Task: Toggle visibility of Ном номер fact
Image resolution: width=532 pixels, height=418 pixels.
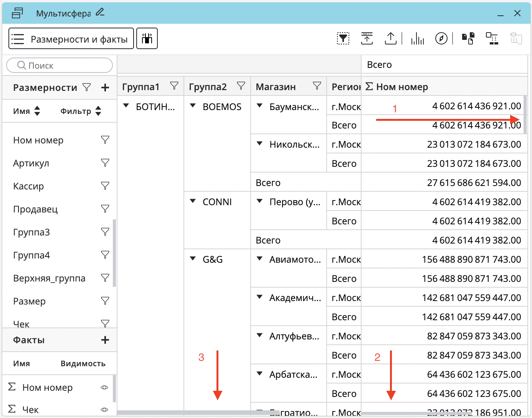Action: (104, 388)
